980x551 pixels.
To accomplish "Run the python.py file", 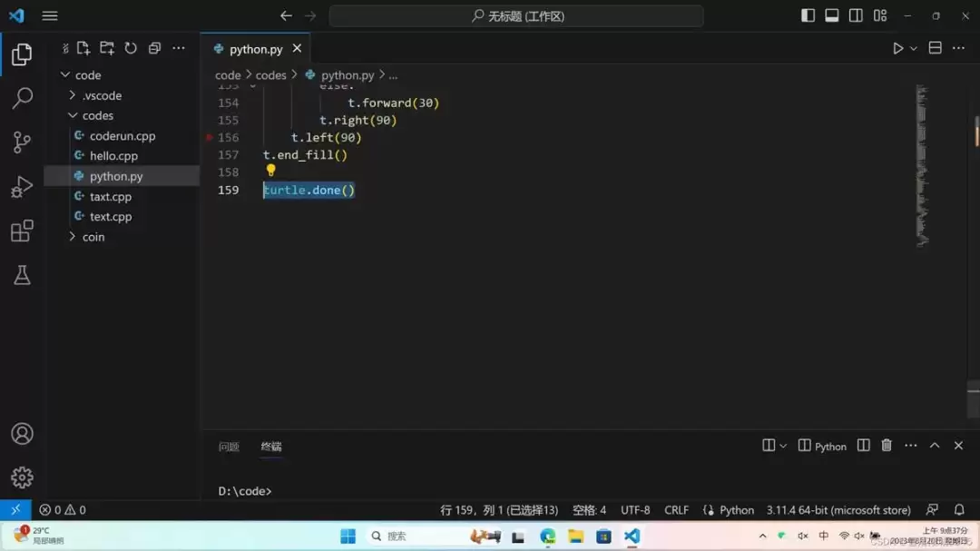I will coord(897,47).
